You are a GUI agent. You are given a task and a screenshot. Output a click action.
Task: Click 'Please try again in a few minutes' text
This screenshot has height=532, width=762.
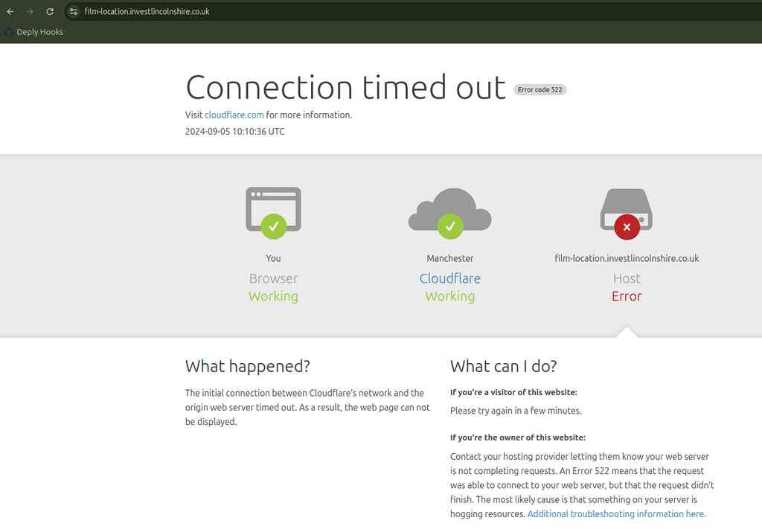pos(516,411)
